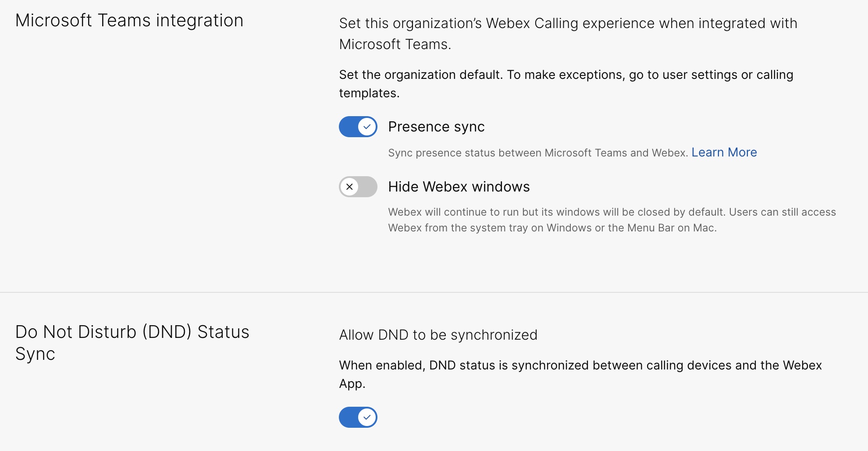This screenshot has width=868, height=451.
Task: Select the Microsoft Teams integration heading
Action: tap(129, 21)
